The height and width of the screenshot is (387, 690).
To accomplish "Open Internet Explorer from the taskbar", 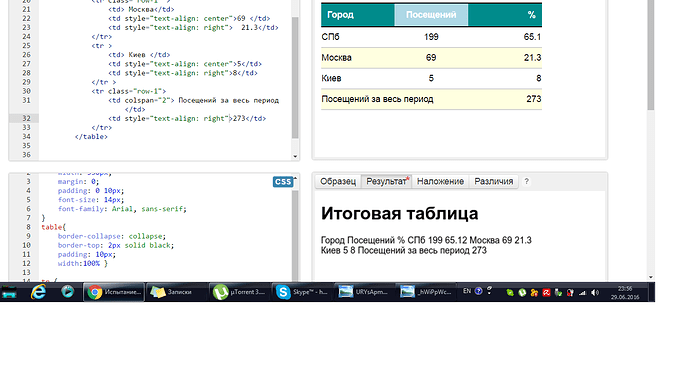I will (x=38, y=291).
